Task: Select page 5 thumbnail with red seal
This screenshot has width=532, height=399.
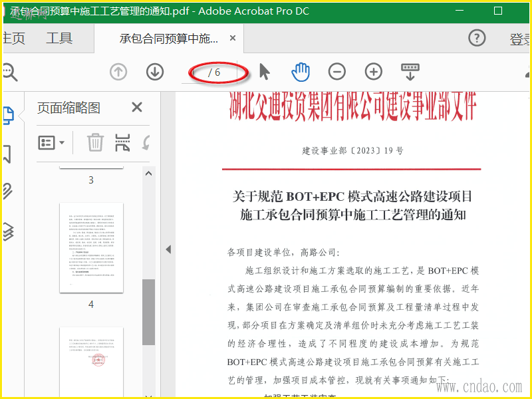Action: coord(91,361)
